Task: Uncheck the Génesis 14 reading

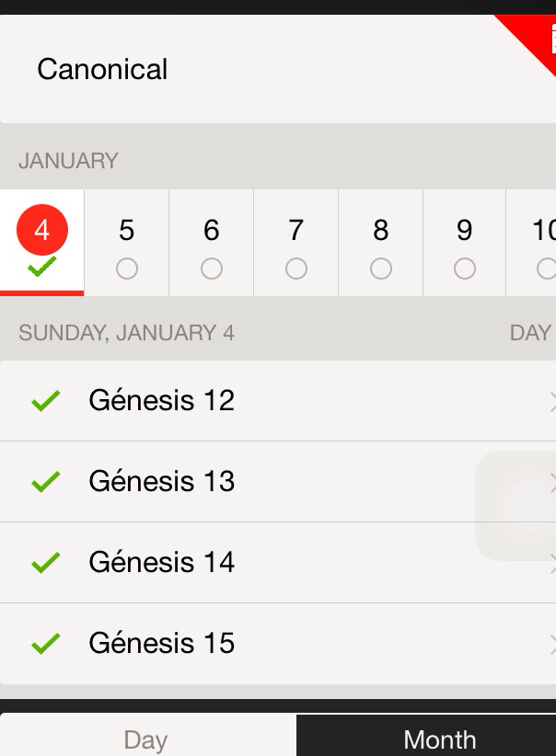Action: pyautogui.click(x=45, y=562)
